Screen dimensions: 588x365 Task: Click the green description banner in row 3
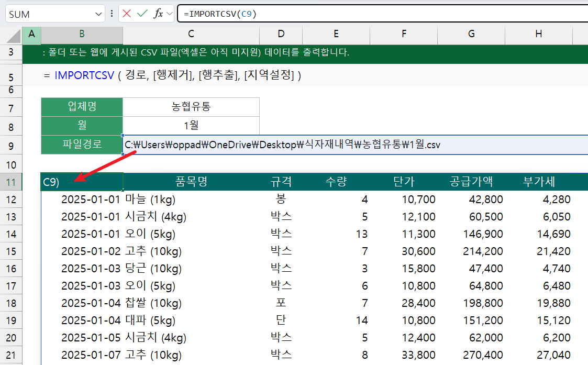[305, 54]
